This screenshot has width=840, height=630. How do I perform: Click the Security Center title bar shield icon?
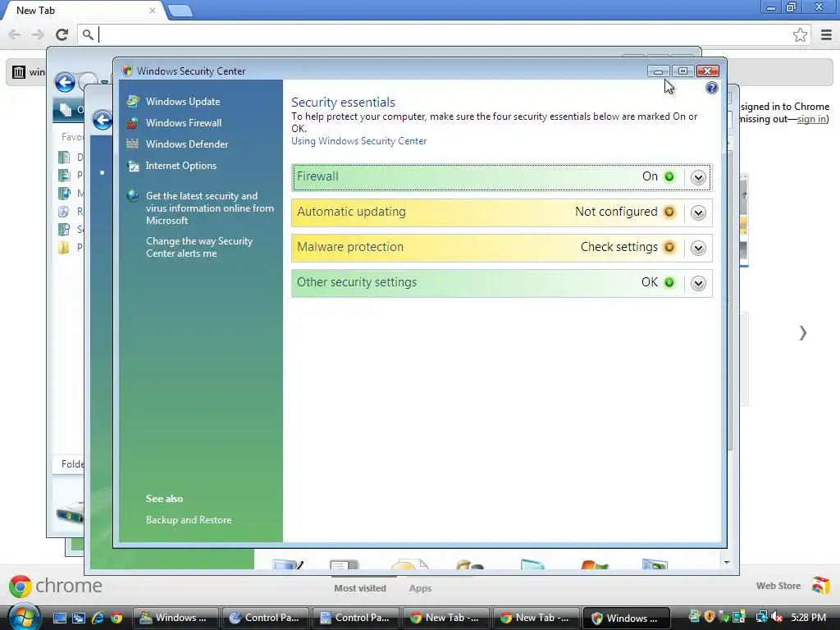(x=127, y=71)
